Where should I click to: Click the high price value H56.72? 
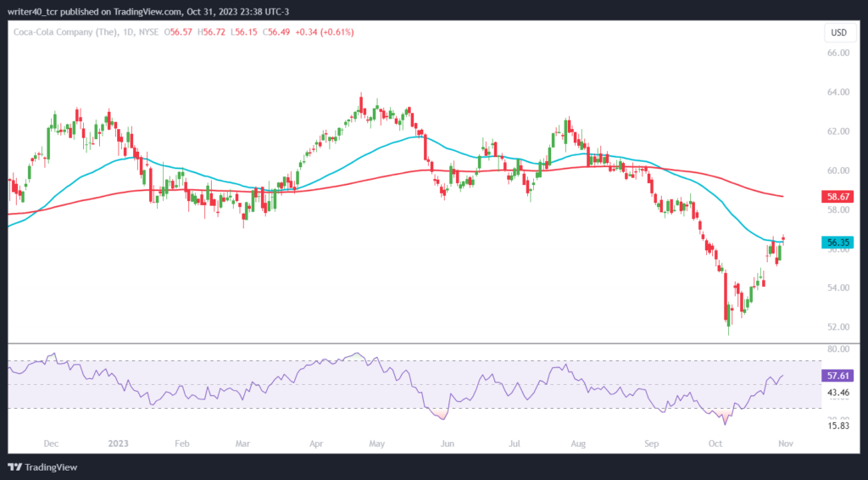(211, 32)
